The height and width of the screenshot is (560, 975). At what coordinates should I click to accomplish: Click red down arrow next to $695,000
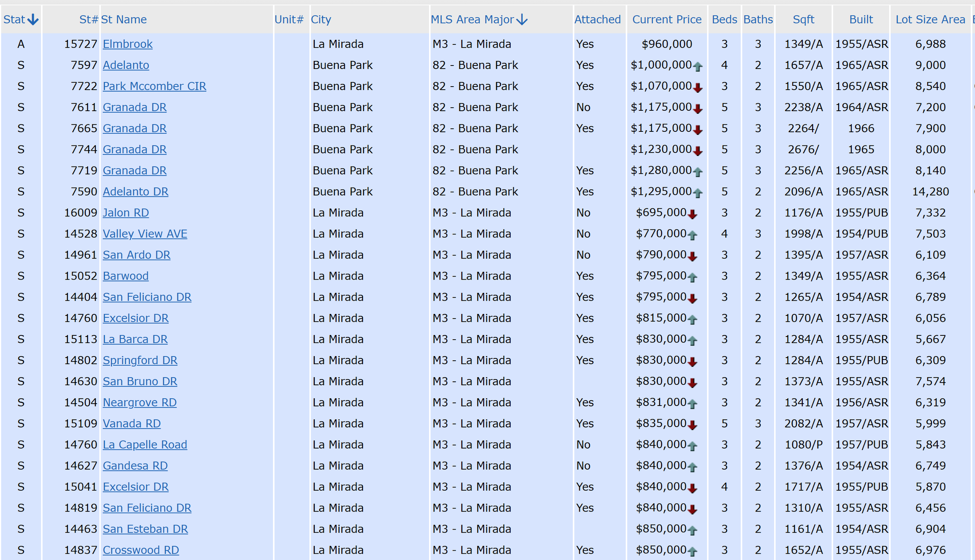pyautogui.click(x=692, y=214)
